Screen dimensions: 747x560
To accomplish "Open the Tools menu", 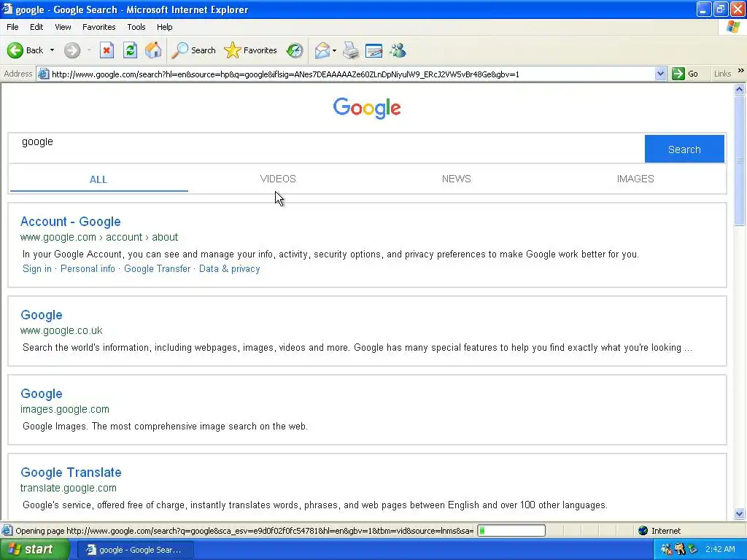I will point(136,27).
